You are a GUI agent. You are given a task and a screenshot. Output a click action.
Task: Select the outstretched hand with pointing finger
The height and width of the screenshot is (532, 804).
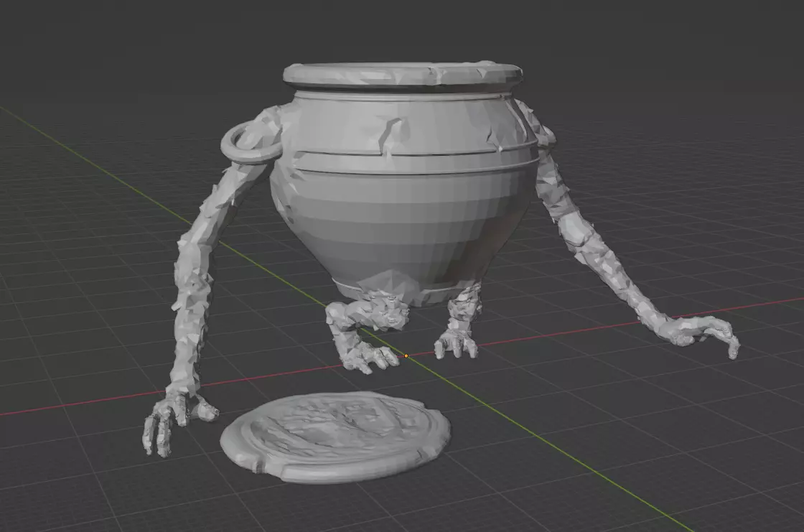click(x=701, y=335)
